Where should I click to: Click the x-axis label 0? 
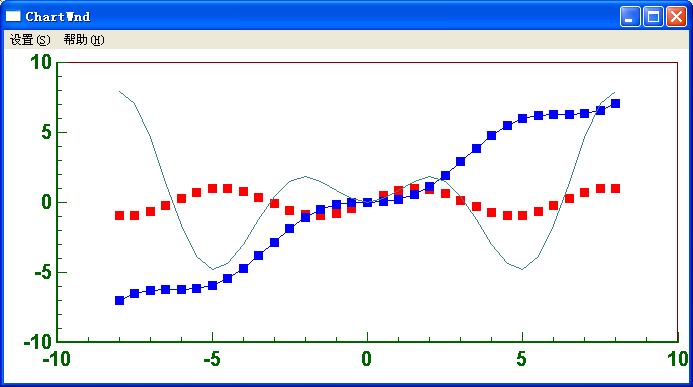tap(366, 359)
